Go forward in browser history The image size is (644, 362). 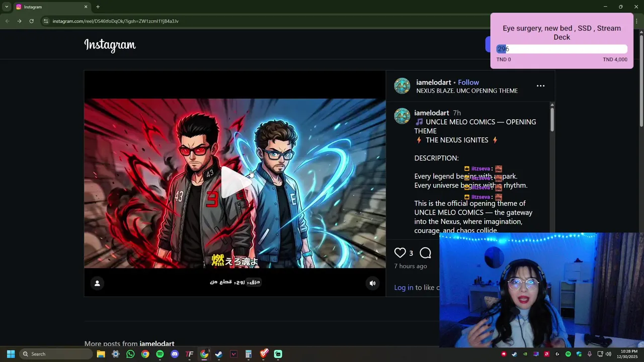coord(19,21)
